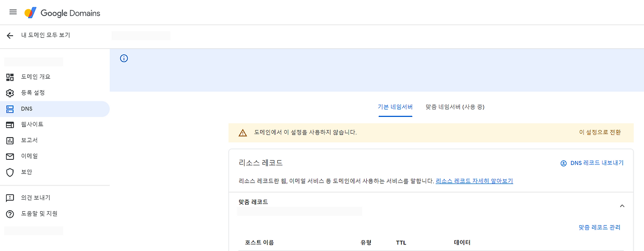
Task: Click 이 설정으로 전환 link
Action: coord(600,133)
